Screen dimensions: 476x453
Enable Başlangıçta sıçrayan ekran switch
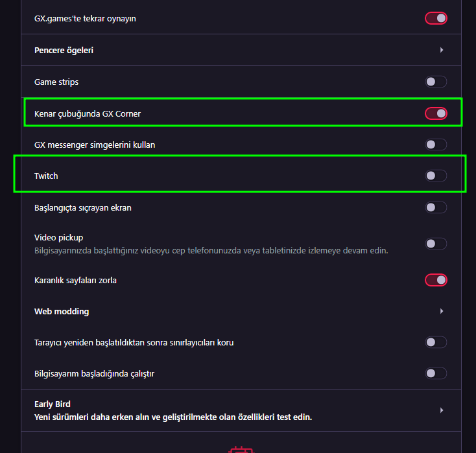coord(436,207)
